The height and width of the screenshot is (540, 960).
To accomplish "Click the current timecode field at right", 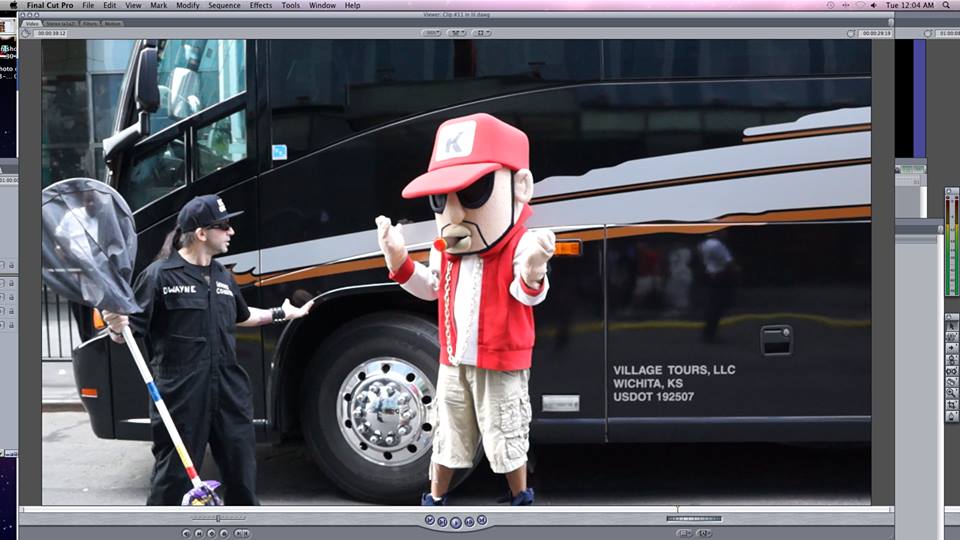I will coord(875,33).
